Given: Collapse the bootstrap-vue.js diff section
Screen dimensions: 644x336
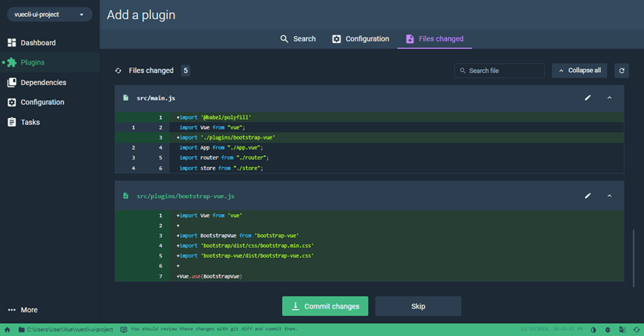Looking at the screenshot, I should point(609,196).
